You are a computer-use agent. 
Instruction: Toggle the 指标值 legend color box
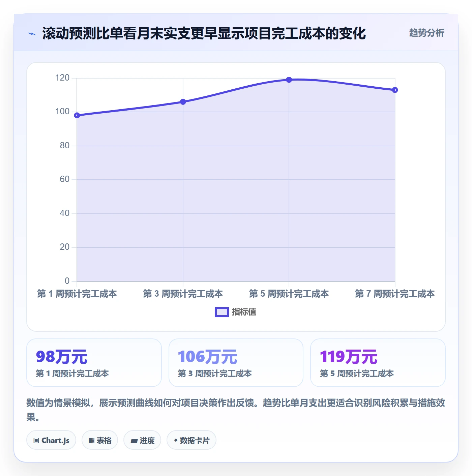(222, 312)
